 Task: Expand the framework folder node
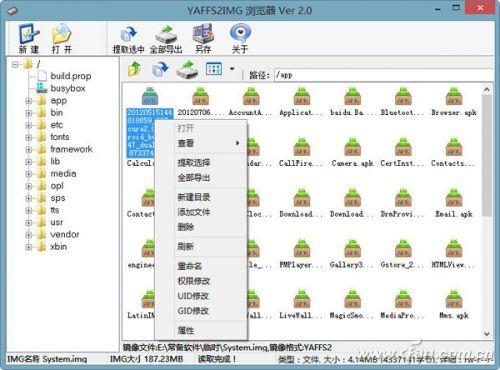tap(29, 149)
